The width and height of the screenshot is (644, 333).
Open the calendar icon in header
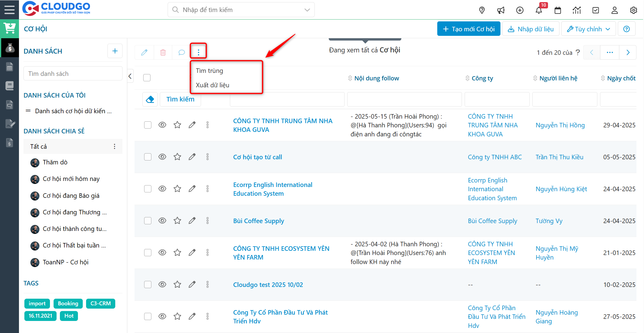(558, 11)
